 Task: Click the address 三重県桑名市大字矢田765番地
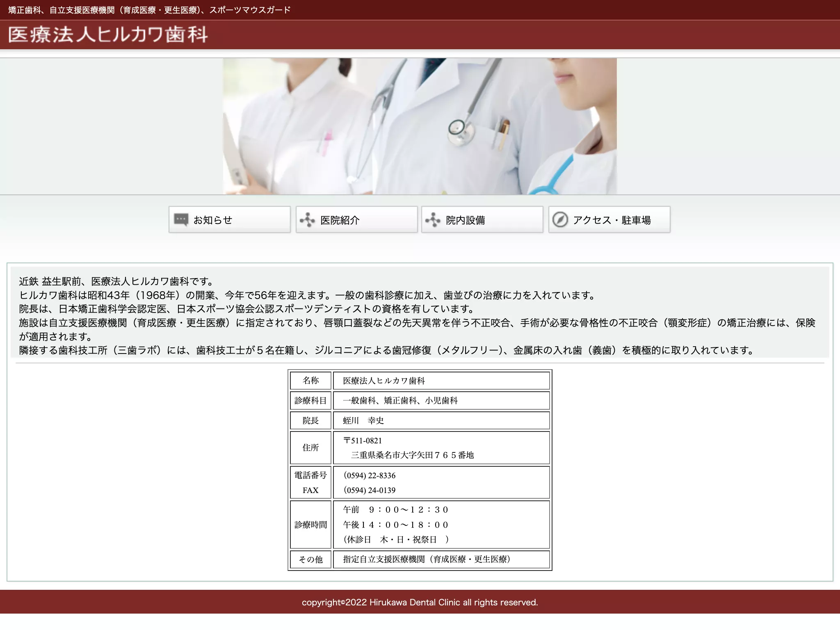(412, 455)
